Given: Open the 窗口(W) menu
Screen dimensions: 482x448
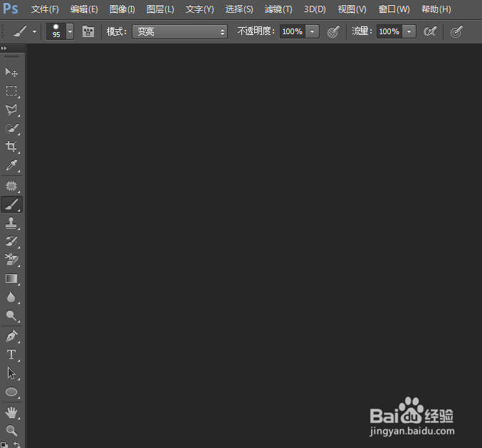Looking at the screenshot, I should click(394, 9).
